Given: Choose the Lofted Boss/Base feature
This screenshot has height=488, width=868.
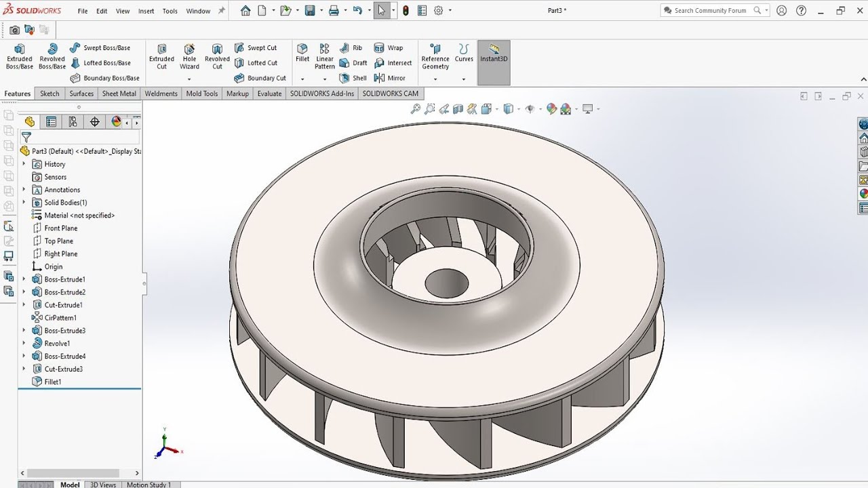Looking at the screenshot, I should [x=100, y=62].
